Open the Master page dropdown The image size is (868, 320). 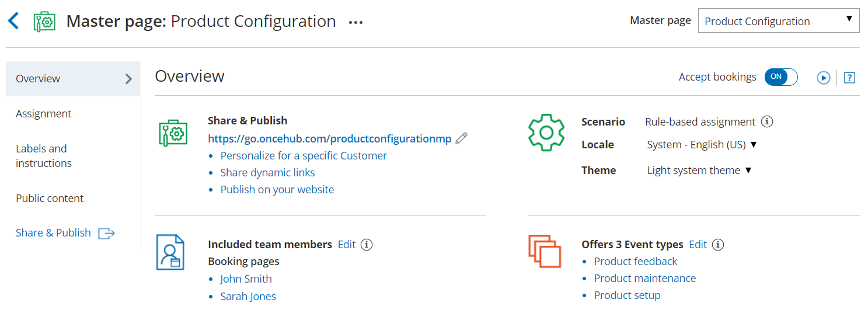(x=778, y=21)
